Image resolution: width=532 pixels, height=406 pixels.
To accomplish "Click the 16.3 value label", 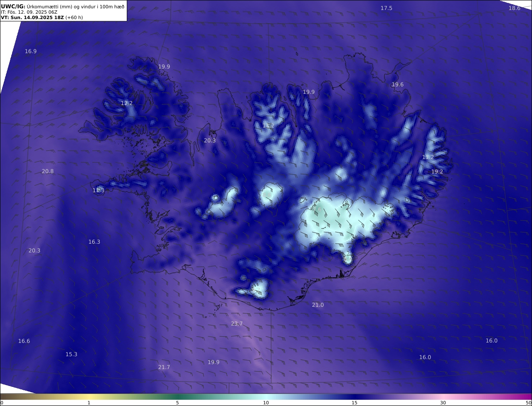I will click(x=94, y=242).
